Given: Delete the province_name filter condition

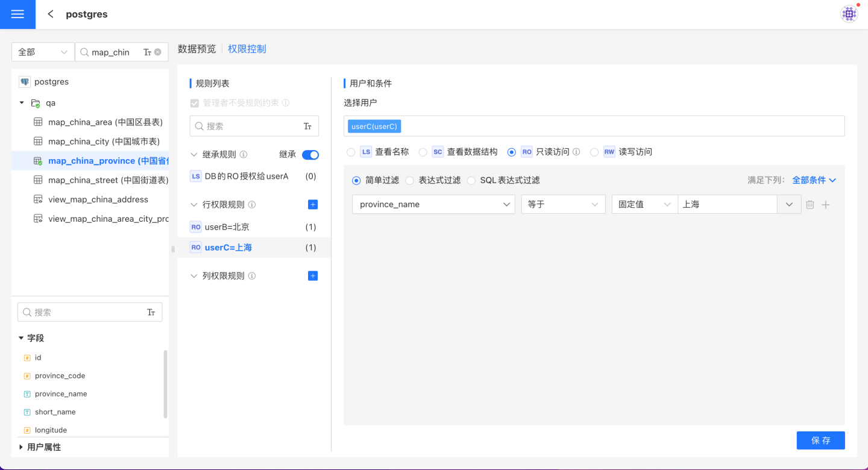Looking at the screenshot, I should (810, 205).
